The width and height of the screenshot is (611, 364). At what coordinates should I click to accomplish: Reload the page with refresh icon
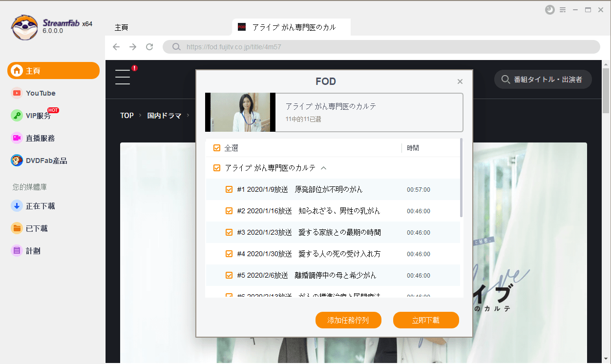[x=150, y=47]
